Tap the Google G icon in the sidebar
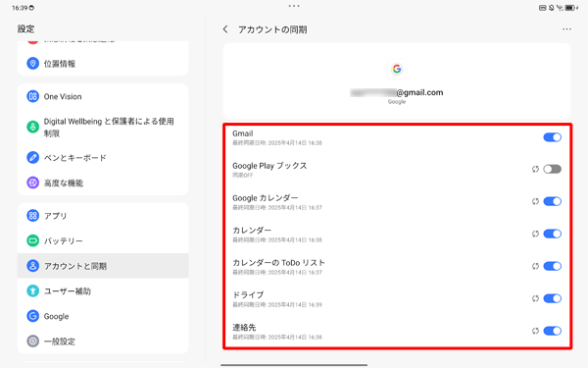Screen dimensions: 588x368 pos(33,316)
